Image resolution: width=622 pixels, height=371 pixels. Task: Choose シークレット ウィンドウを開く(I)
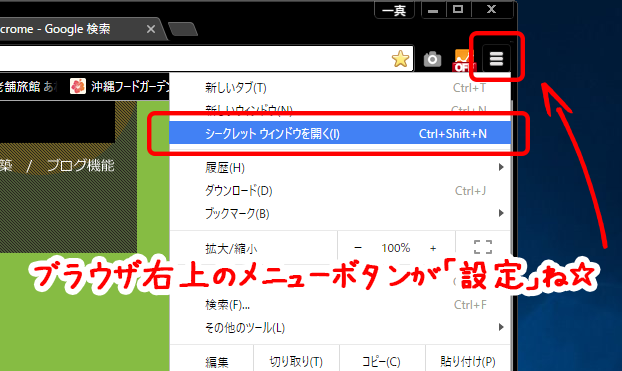[x=340, y=133]
